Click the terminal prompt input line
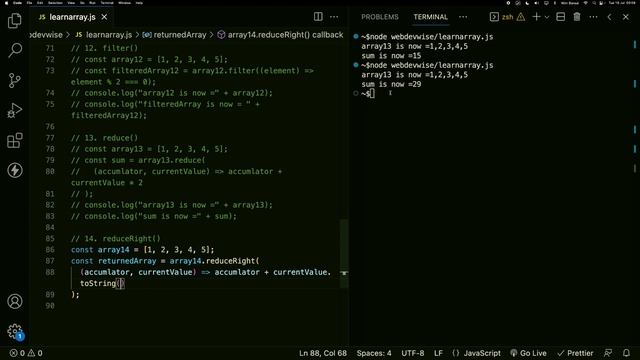The image size is (640, 360). click(367, 93)
